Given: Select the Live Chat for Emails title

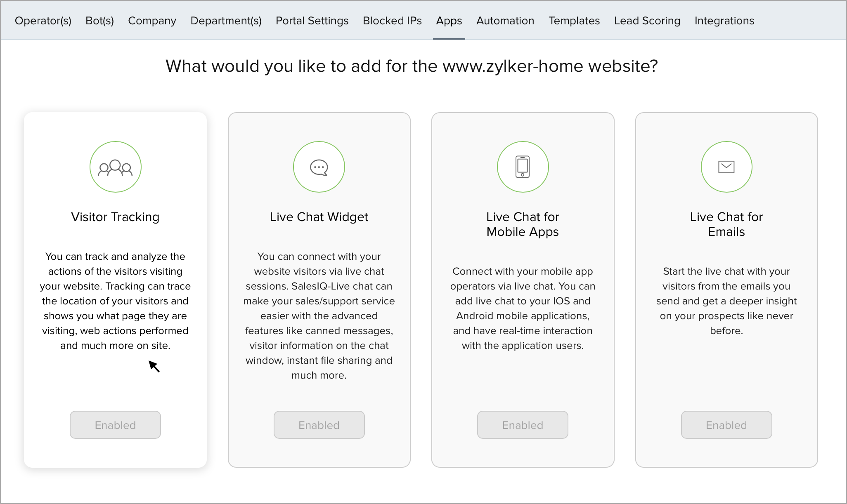Looking at the screenshot, I should click(x=726, y=224).
